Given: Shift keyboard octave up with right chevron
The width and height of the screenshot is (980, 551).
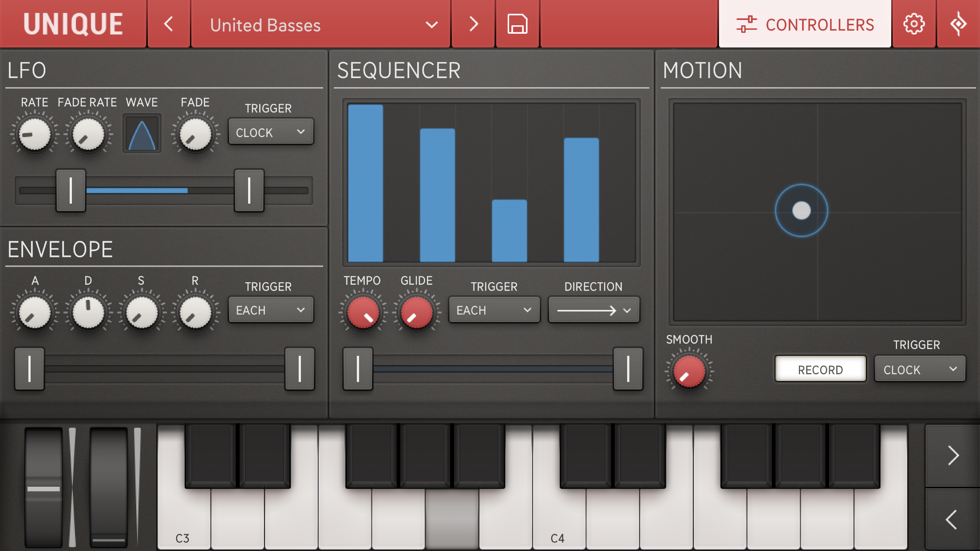Looking at the screenshot, I should click(952, 456).
